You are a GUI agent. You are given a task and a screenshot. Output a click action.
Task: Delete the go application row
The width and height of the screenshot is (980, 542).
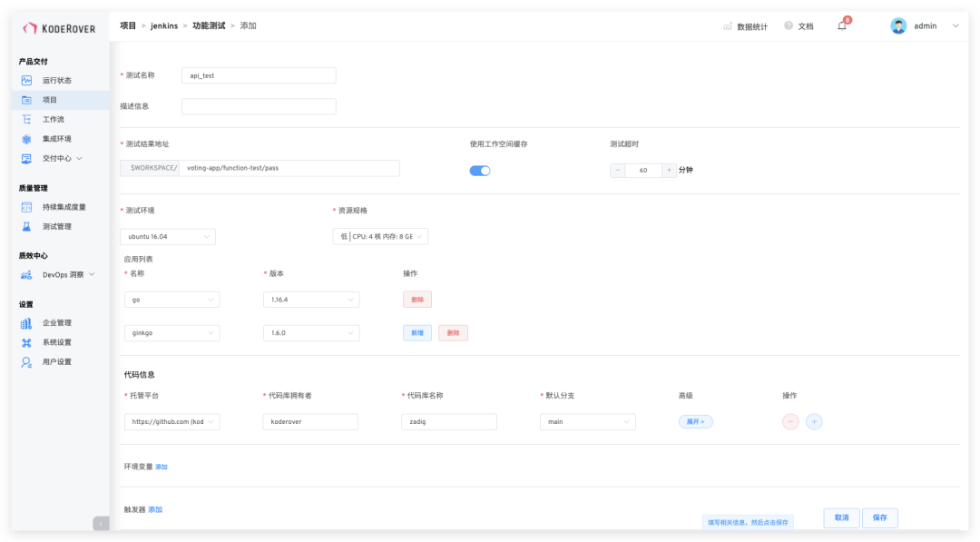click(x=417, y=300)
